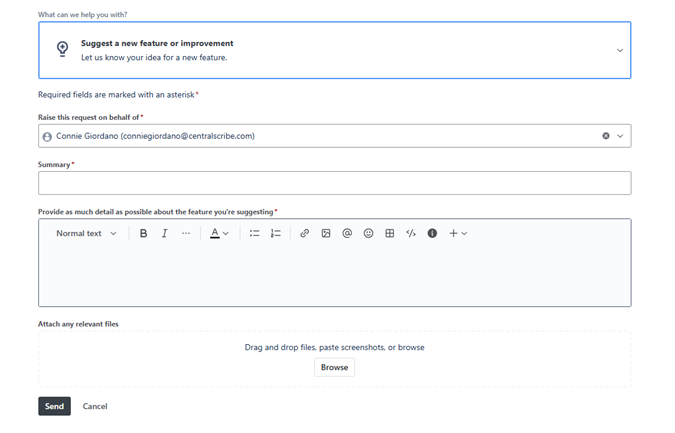This screenshot has width=675, height=433.
Task: Open the request type chevron dropdown
Action: coord(620,50)
